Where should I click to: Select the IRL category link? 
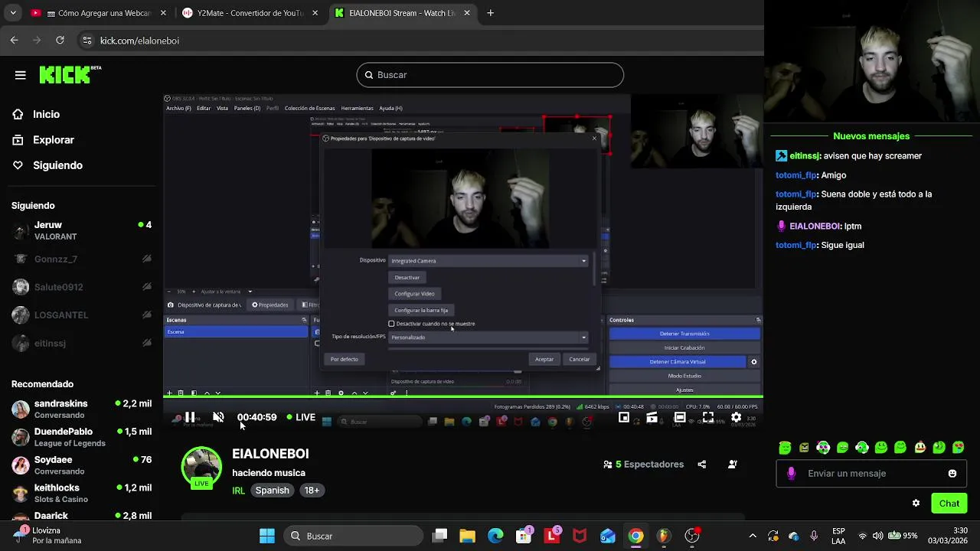coord(239,491)
